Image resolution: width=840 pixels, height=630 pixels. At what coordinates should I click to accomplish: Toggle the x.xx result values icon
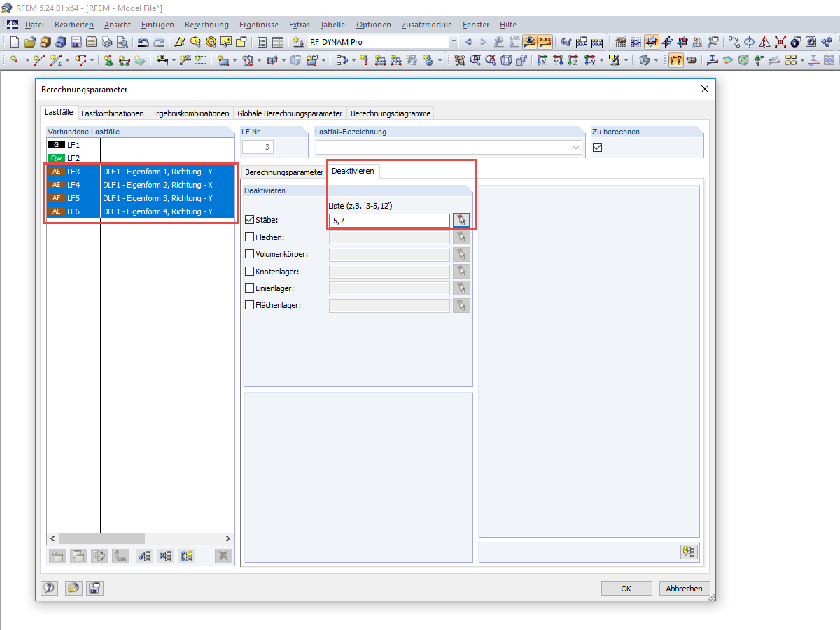point(545,42)
